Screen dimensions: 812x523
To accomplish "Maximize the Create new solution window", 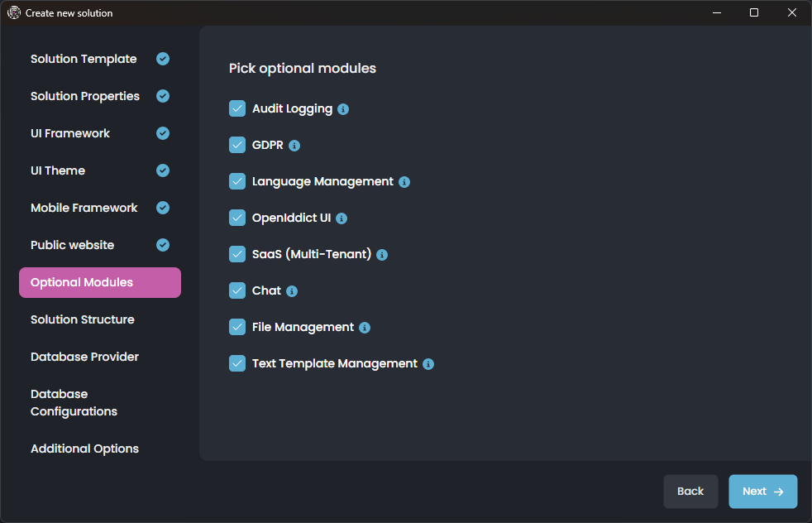I will pyautogui.click(x=754, y=12).
